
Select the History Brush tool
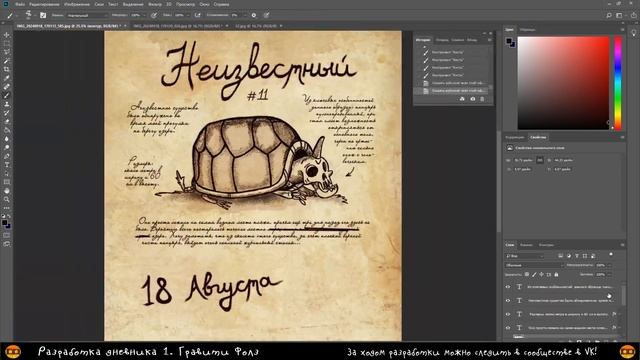[7, 113]
